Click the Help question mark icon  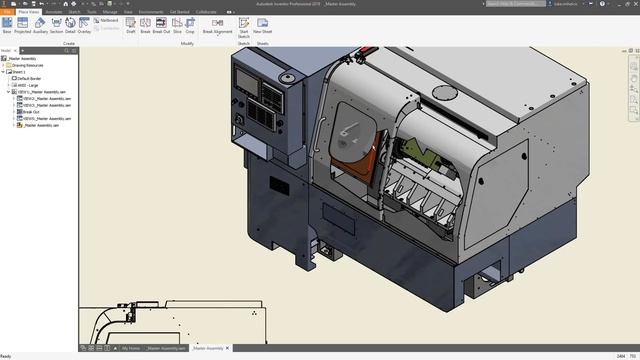(x=602, y=4)
